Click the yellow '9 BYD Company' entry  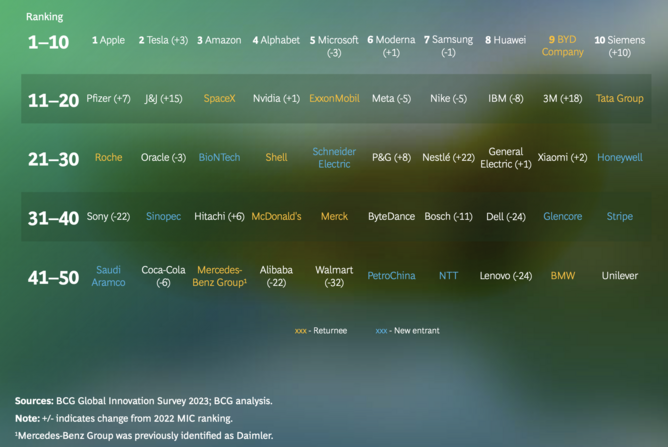pos(562,46)
